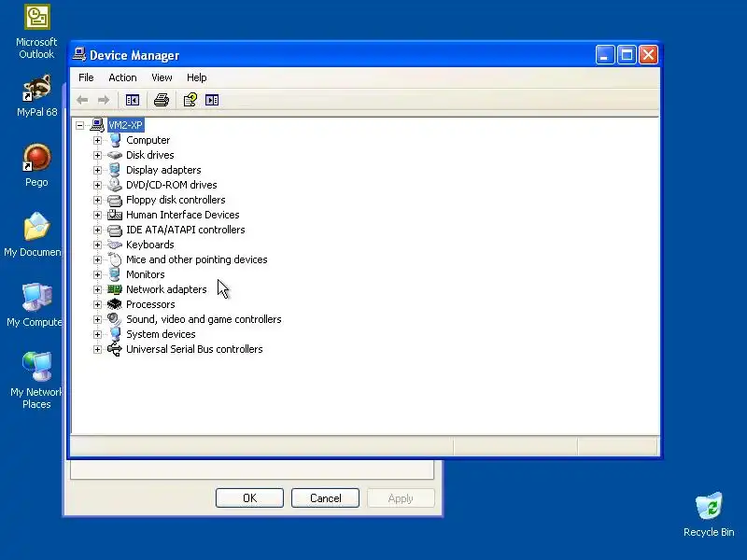The width and height of the screenshot is (747, 560).
Task: Click the VM2-XP computer icon
Action: coord(97,125)
